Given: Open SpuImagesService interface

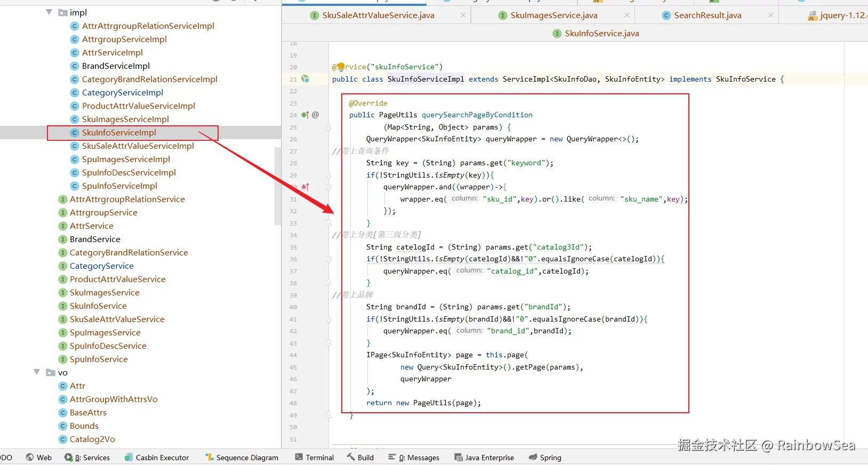Looking at the screenshot, I should tap(105, 332).
